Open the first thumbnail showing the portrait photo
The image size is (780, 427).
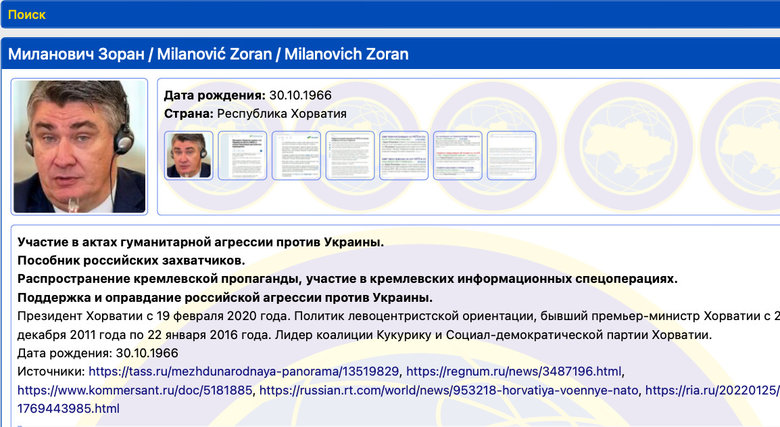click(189, 155)
